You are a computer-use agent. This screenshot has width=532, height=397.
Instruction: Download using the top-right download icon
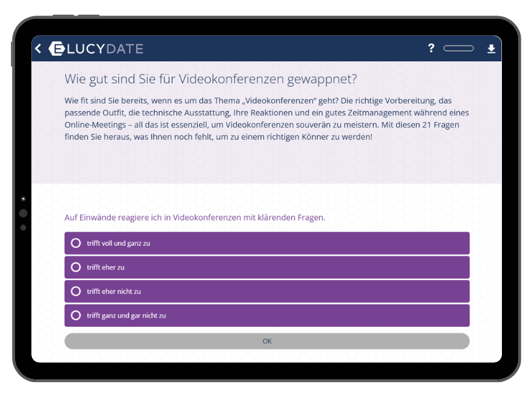pyautogui.click(x=491, y=49)
